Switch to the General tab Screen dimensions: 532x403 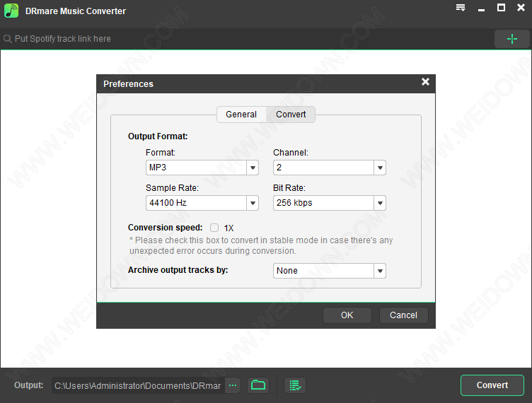[x=241, y=115]
